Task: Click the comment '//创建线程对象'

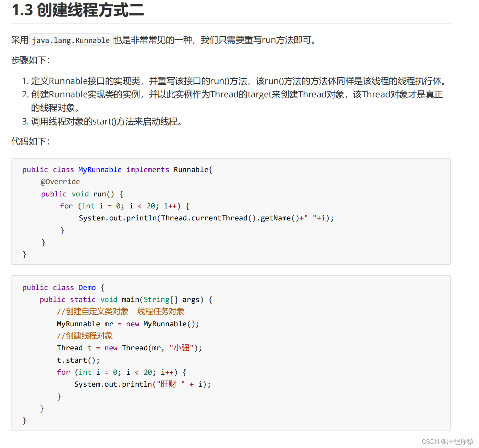Action: (85, 336)
